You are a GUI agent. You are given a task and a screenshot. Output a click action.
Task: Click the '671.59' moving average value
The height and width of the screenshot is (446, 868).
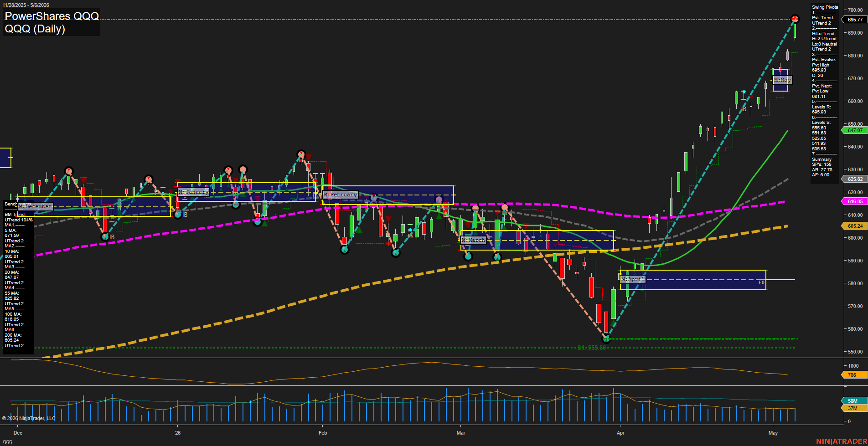[x=12, y=236]
